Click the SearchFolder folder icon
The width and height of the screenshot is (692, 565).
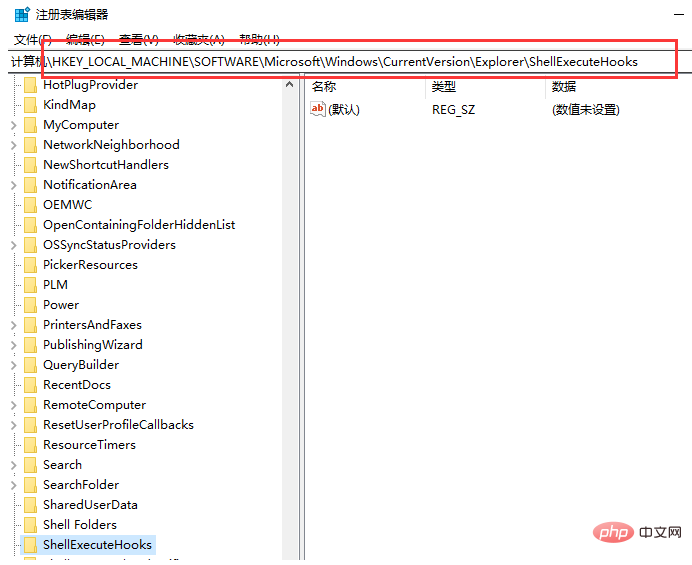tap(30, 485)
